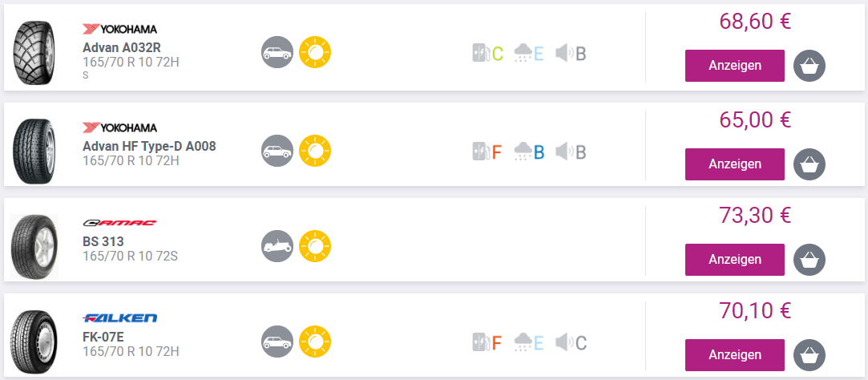Image resolution: width=868 pixels, height=380 pixels.
Task: Click wet grip label E for Advan A032R
Action: point(529,54)
